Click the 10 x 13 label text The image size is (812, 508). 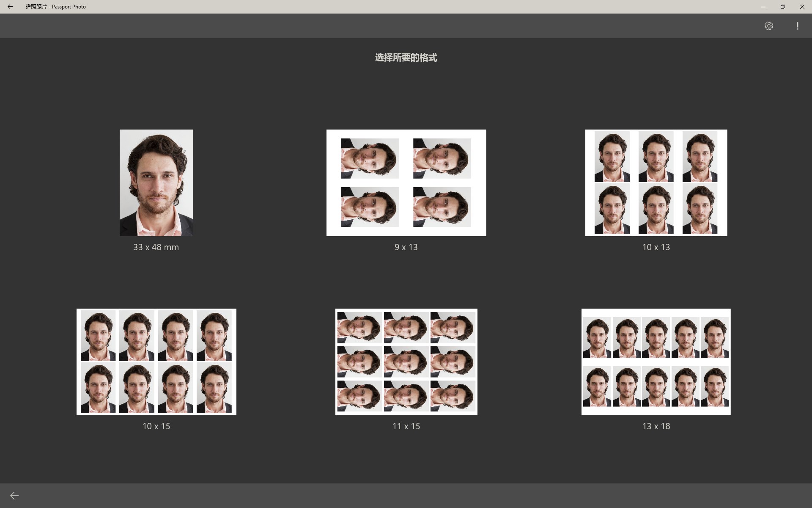pyautogui.click(x=656, y=247)
